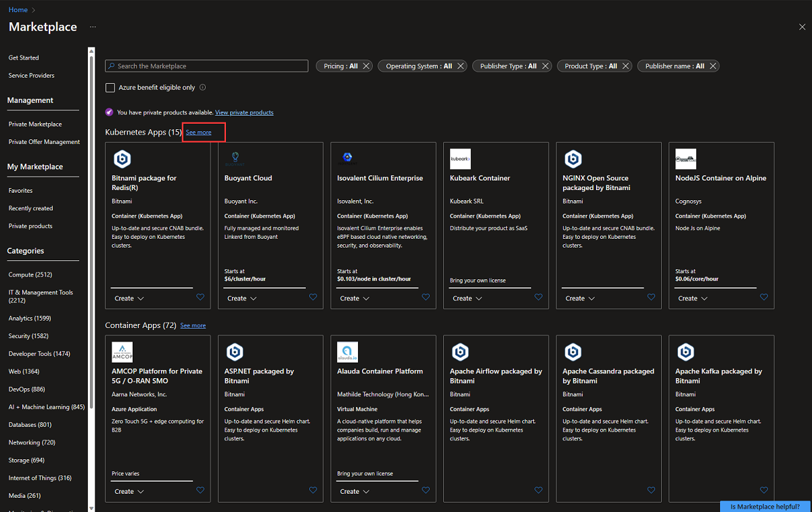
Task: Navigate to Home via the breadcrumb
Action: (18, 9)
